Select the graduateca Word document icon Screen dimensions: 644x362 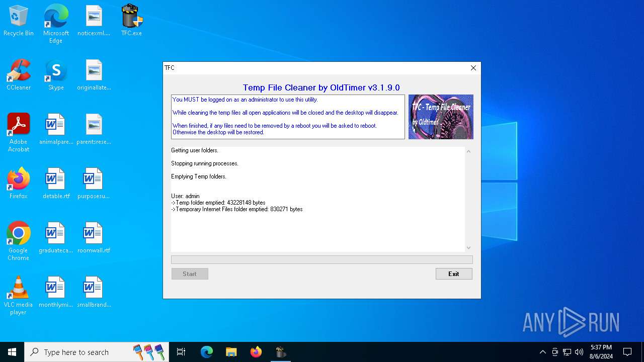tap(56, 238)
